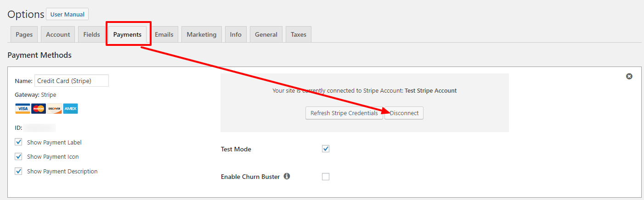This screenshot has width=644, height=200.
Task: Click the Discover card icon
Action: pos(54,109)
